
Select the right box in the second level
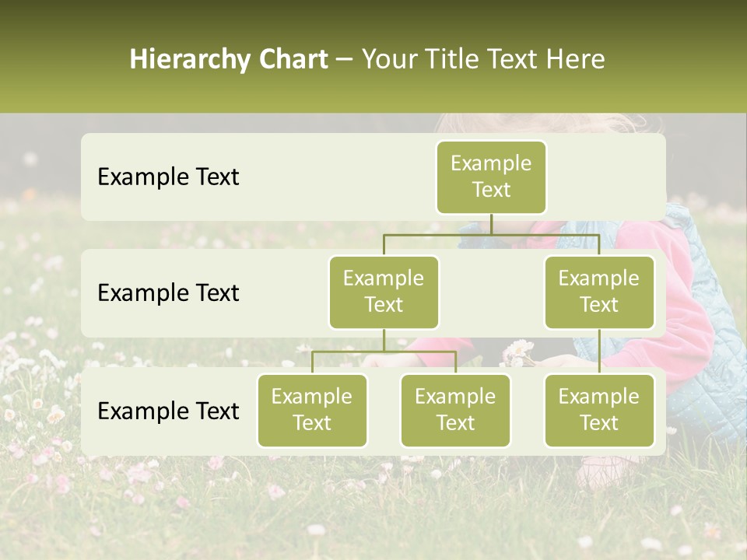[598, 292]
